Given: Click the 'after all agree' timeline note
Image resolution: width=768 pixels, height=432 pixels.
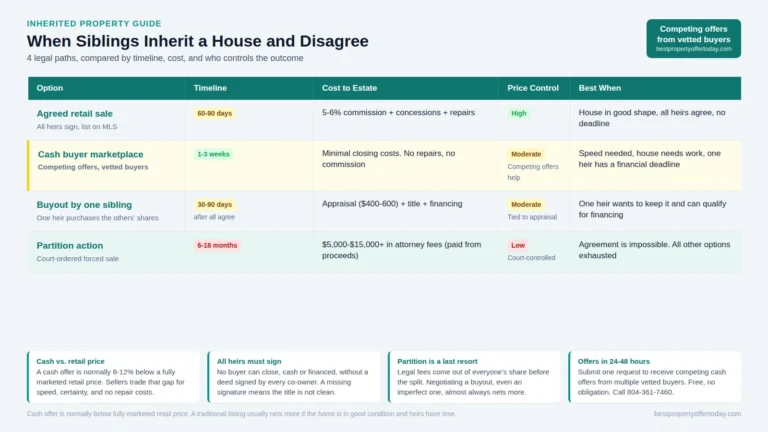Looking at the screenshot, I should 214,217.
